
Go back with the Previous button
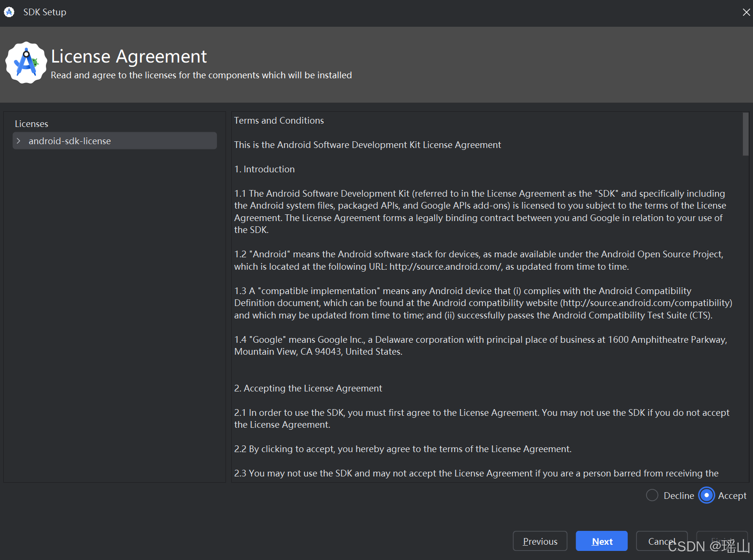[540, 541]
